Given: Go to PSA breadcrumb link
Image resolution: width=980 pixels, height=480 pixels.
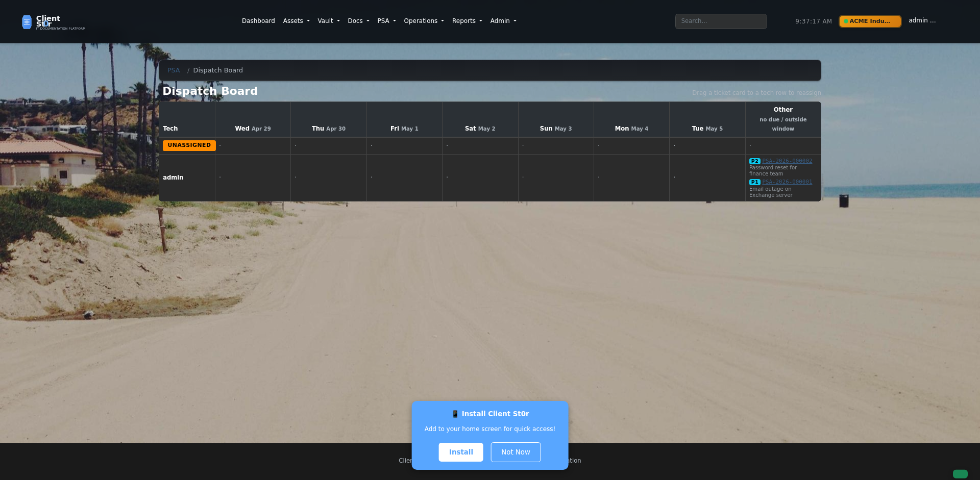Looking at the screenshot, I should click(x=174, y=70).
